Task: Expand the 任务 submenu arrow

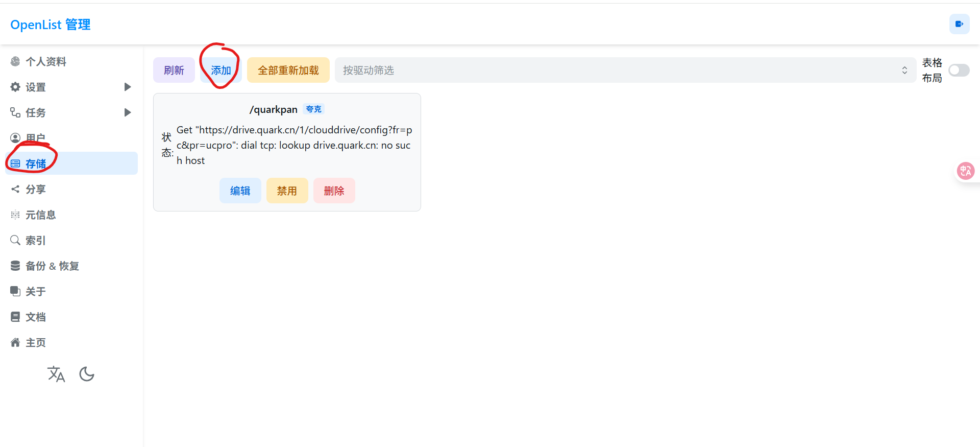Action: (x=128, y=112)
